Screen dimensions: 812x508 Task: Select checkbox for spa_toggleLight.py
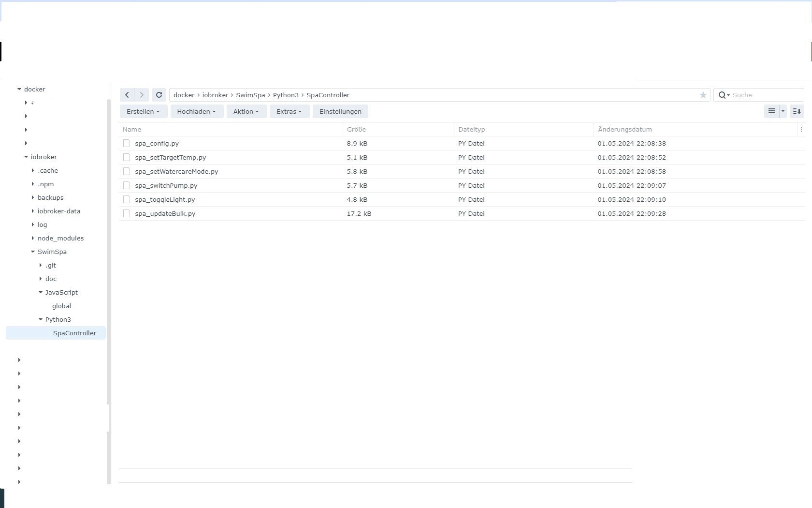(x=127, y=199)
